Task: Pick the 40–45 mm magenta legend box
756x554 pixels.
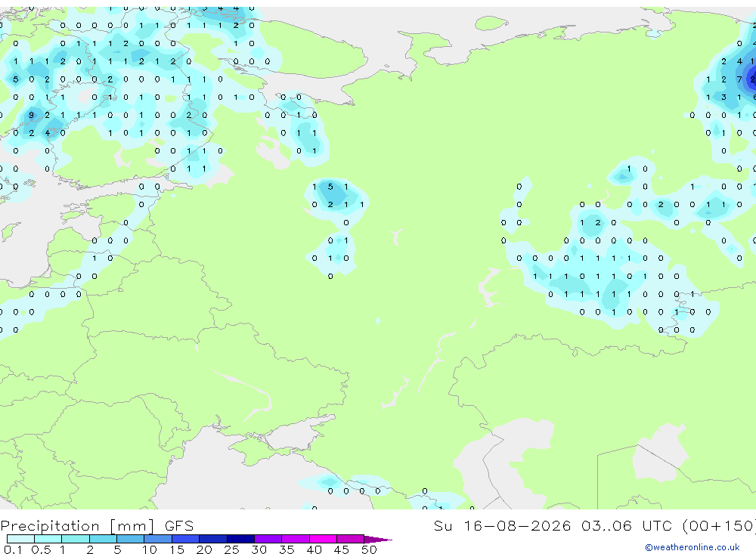Action: coord(323,539)
